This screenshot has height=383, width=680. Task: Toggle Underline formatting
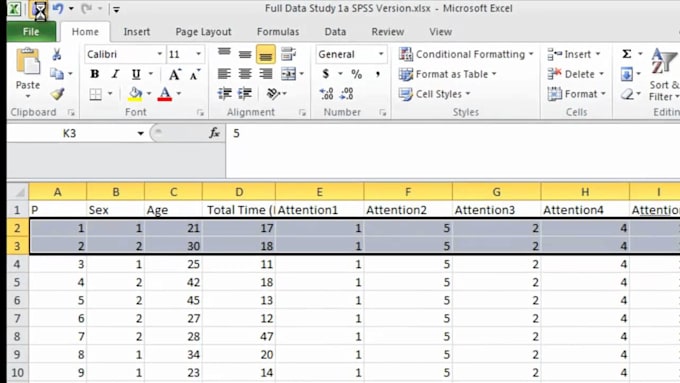136,74
